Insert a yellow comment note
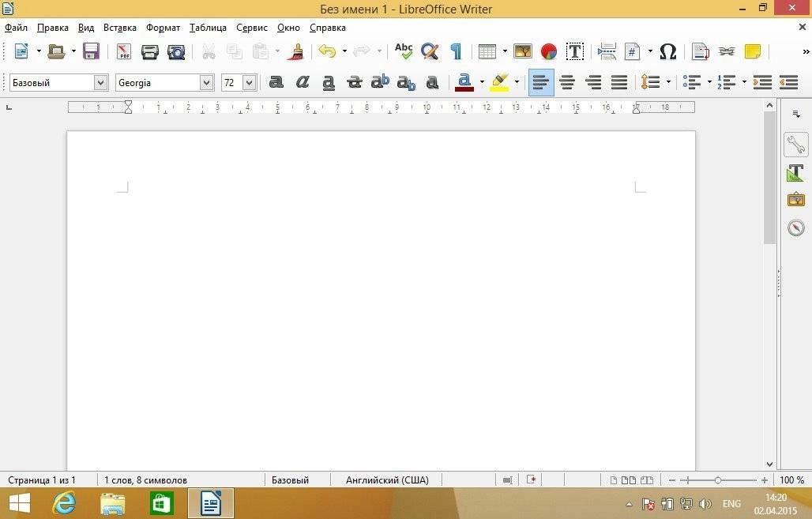812x519 pixels. [753, 51]
